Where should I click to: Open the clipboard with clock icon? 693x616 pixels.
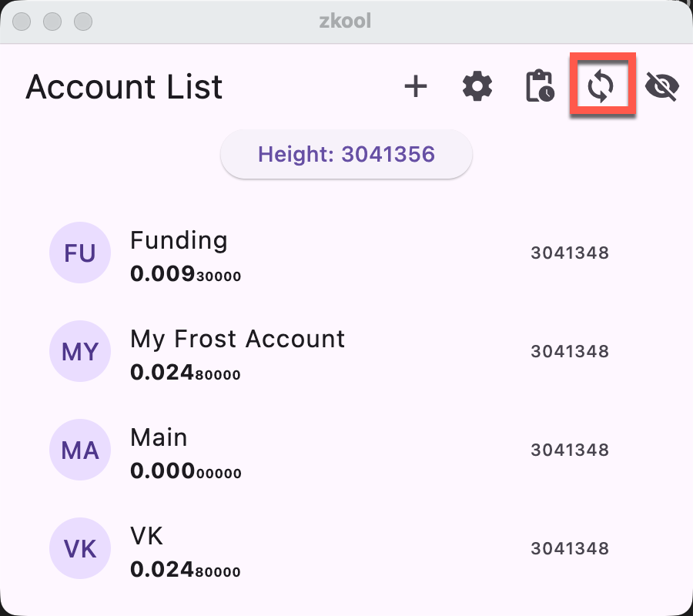pos(539,86)
